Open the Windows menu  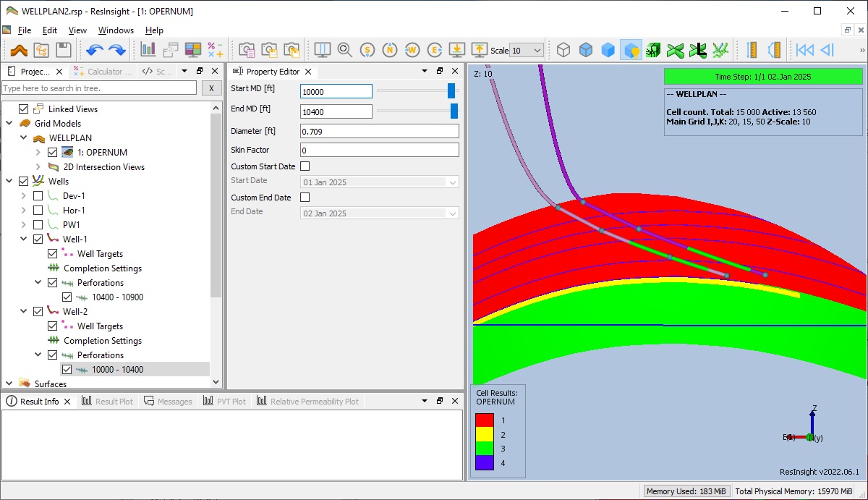click(x=116, y=30)
